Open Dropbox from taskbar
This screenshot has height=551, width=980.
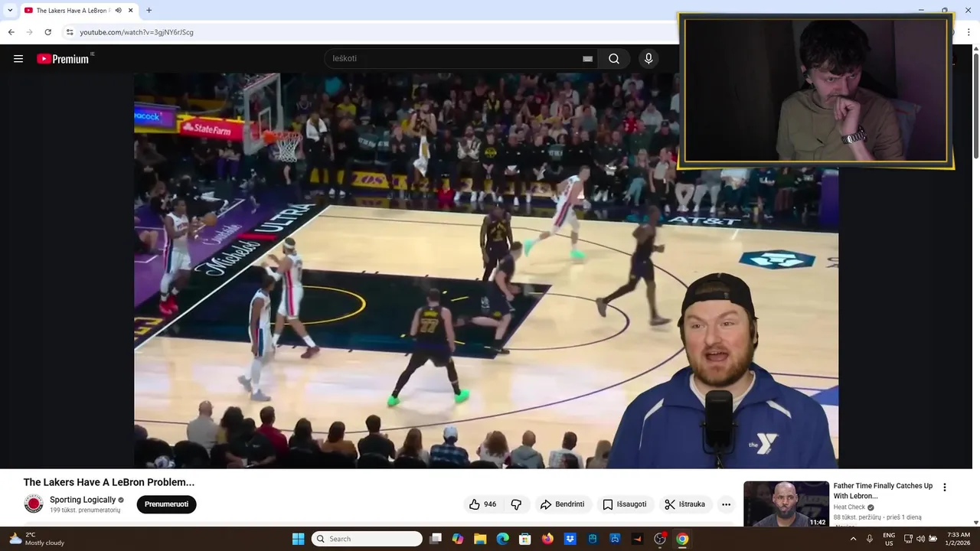pos(570,539)
